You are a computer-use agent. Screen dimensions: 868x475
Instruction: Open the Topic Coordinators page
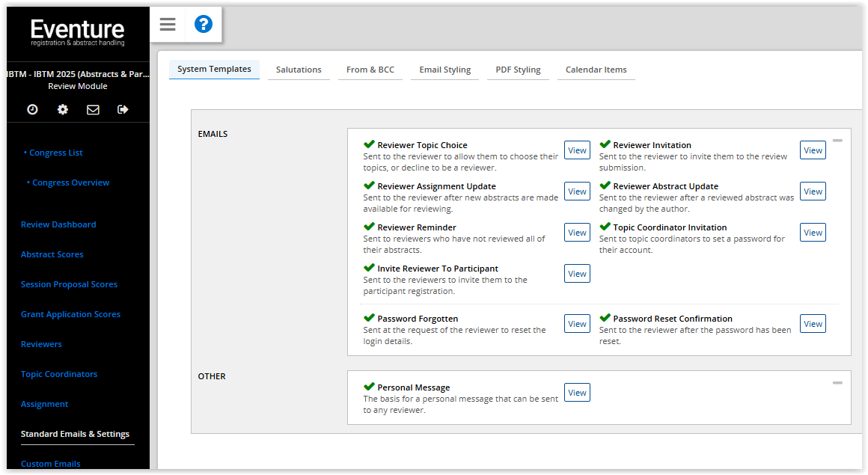pos(58,374)
